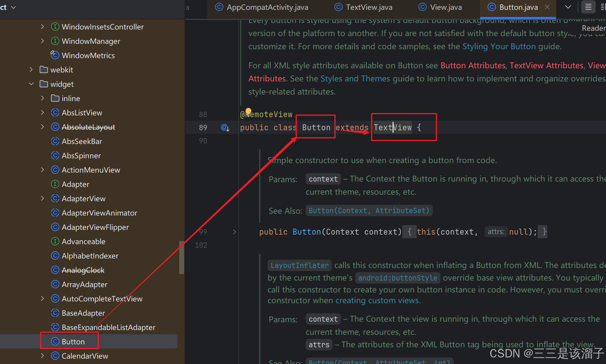Close the Button.java tab
The width and height of the screenshot is (606, 364).
tap(547, 7)
